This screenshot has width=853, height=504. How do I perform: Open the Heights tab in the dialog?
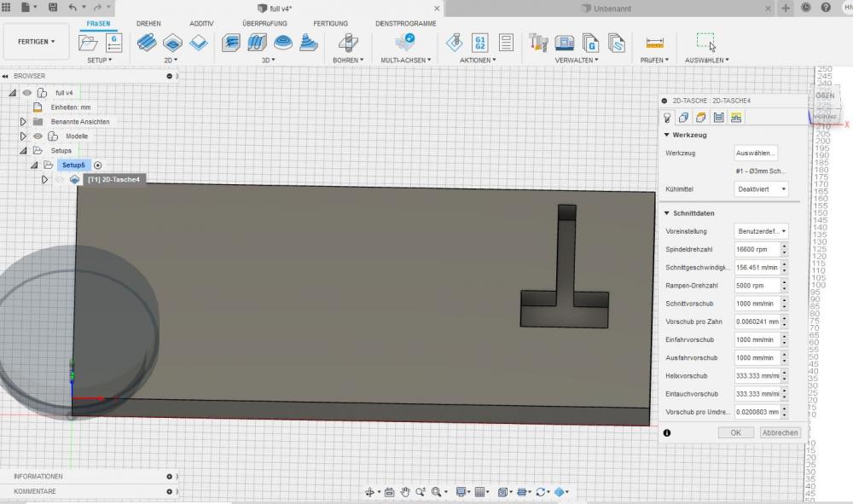point(701,118)
